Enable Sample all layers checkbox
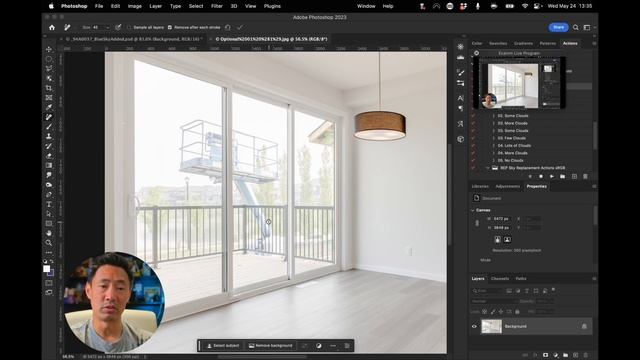The image size is (640, 360). pyautogui.click(x=129, y=27)
